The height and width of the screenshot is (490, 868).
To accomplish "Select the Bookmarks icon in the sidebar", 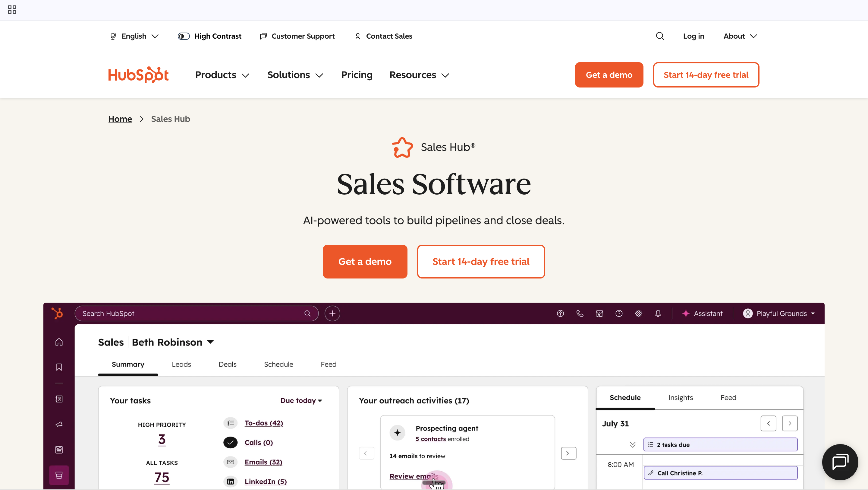I will (59, 367).
